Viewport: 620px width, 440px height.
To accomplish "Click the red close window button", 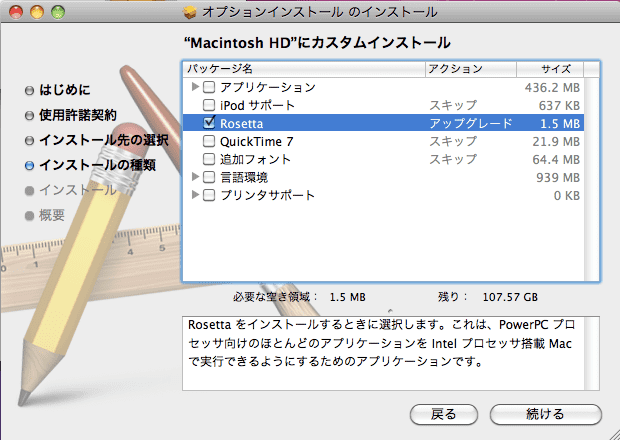I will coord(16,12).
